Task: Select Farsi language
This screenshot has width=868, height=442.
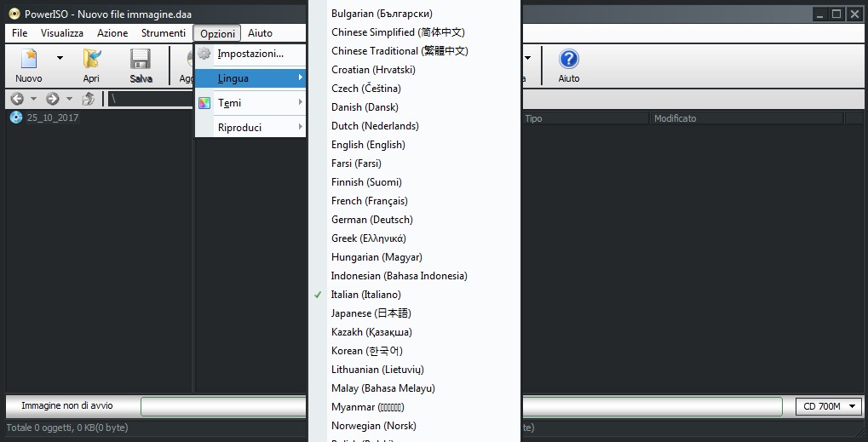Action: (x=415, y=164)
